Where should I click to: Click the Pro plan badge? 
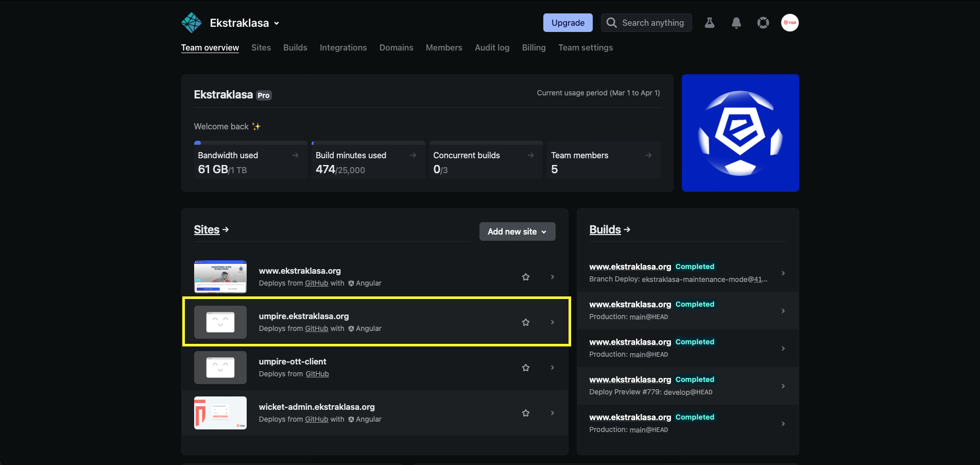(x=264, y=95)
